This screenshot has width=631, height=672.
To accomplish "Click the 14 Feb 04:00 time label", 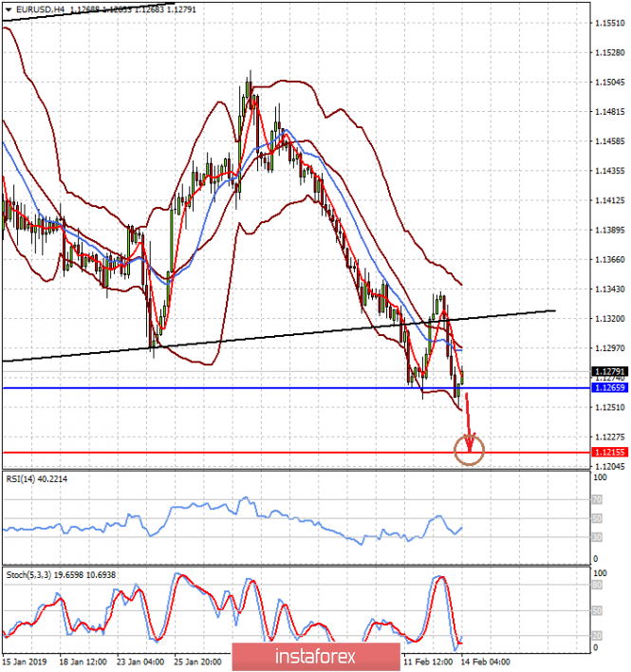I will (486, 661).
